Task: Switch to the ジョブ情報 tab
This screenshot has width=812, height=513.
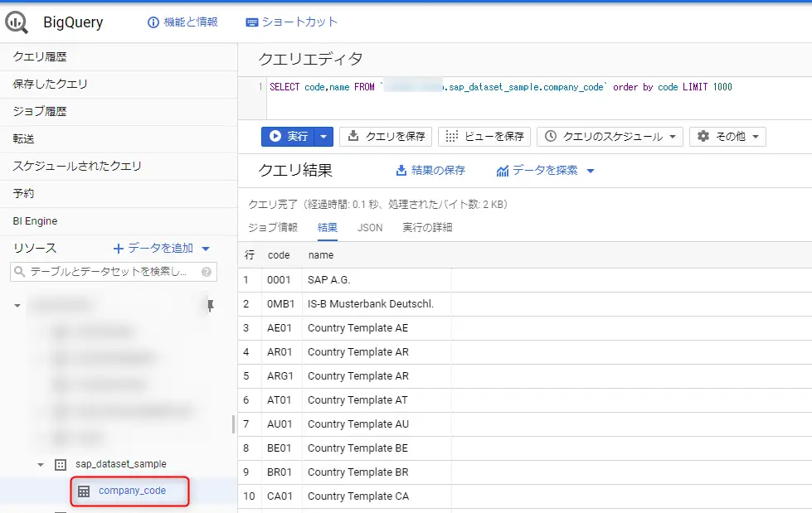Action: coord(273,228)
